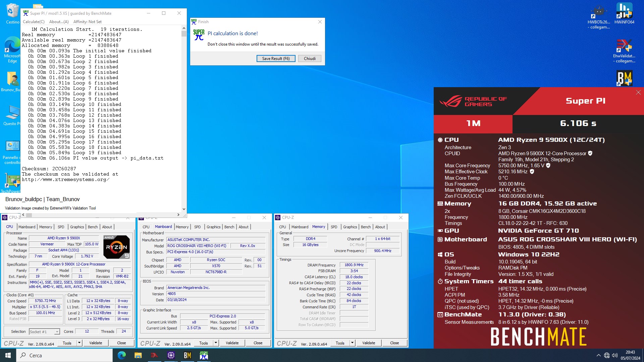The height and width of the screenshot is (362, 644).
Task: Open Calculate(C) menu in Super PI
Action: click(34, 22)
